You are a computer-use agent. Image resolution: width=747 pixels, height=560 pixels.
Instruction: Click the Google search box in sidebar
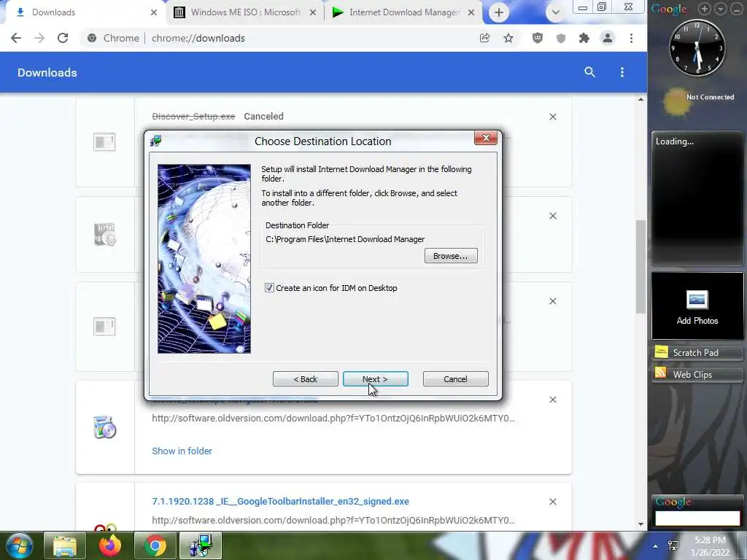[x=697, y=518]
